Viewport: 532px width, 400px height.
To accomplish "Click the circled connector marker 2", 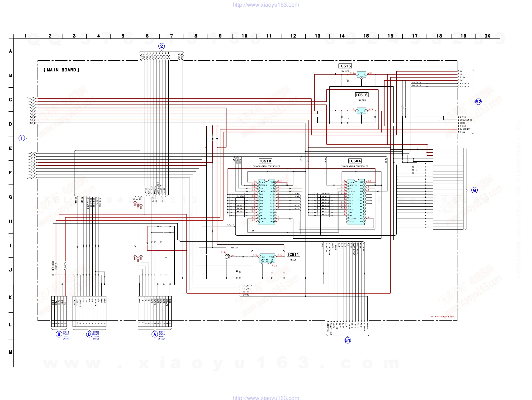I will point(161,46).
